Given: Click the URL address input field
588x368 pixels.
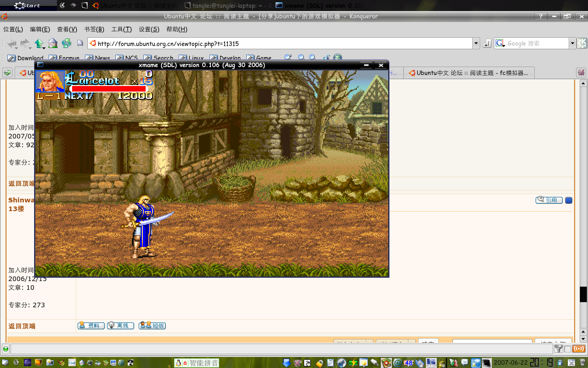Looking at the screenshot, I should pyautogui.click(x=280, y=44).
